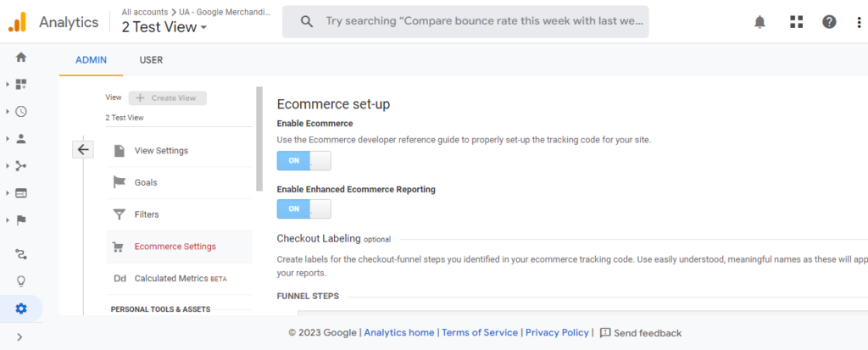Click the Checkout Labeling heading
This screenshot has width=868, height=350.
click(x=319, y=239)
